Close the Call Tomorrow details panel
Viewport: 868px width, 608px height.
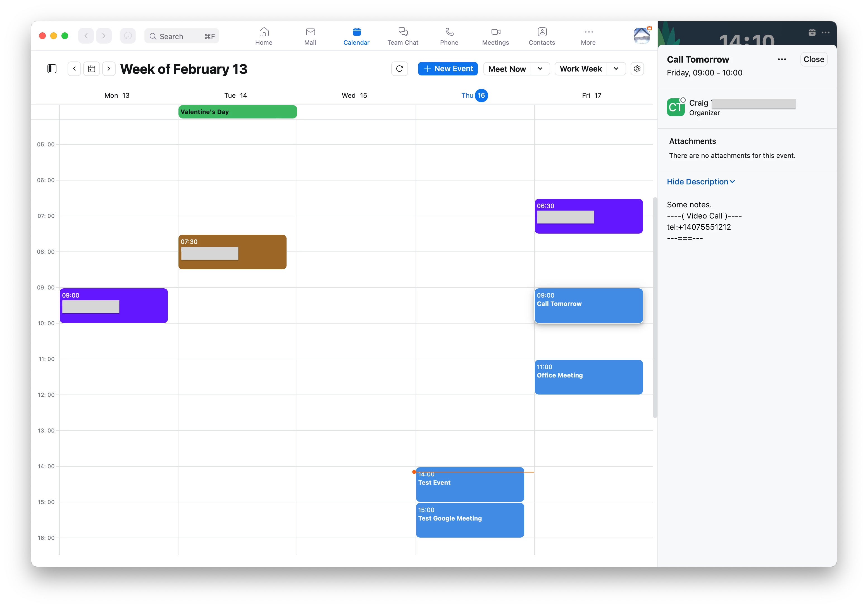[x=814, y=60]
